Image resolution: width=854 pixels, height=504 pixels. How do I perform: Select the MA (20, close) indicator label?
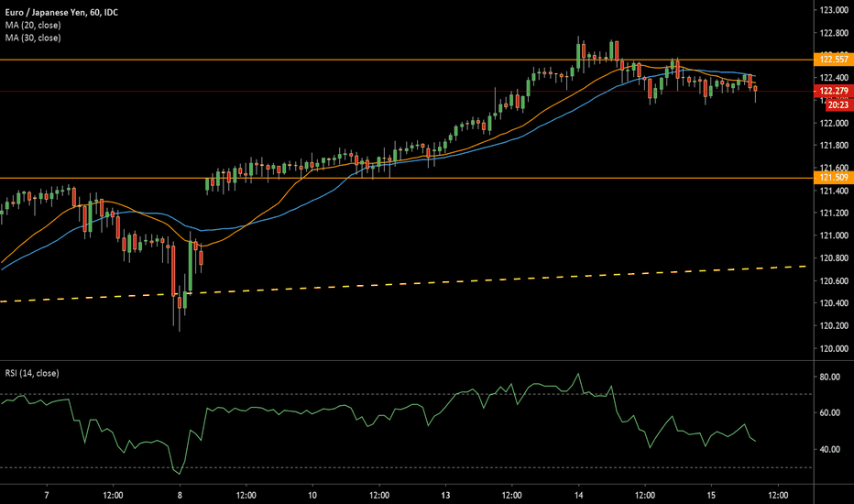click(32, 23)
